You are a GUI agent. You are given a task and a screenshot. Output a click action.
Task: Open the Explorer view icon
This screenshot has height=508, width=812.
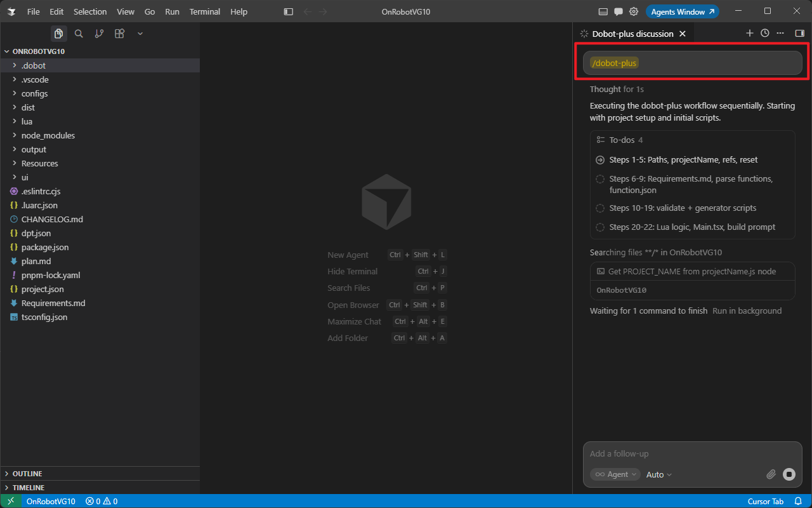(58, 34)
